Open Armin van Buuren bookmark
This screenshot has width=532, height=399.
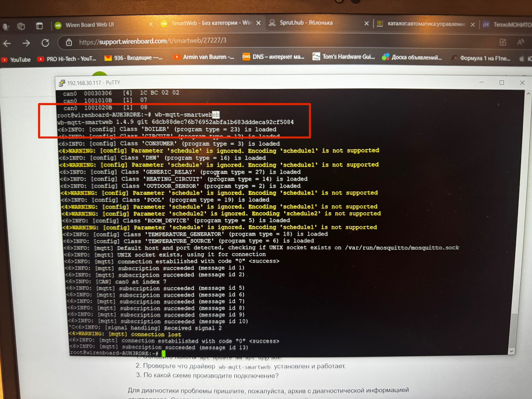click(204, 57)
